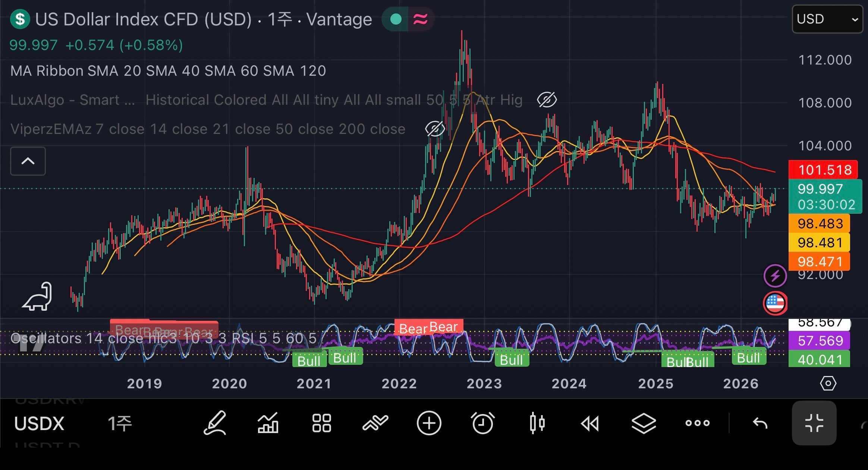Click the US Dollar Index CFD title
The height and width of the screenshot is (470, 868).
(144, 19)
